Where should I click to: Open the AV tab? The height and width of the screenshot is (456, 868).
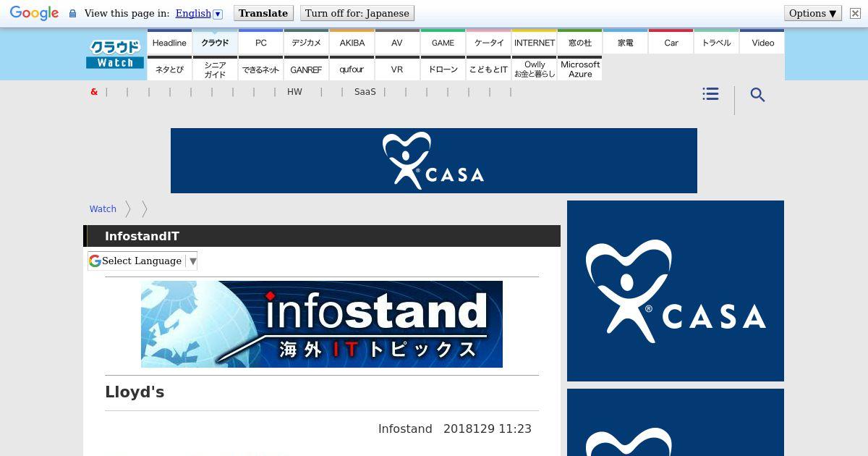397,42
